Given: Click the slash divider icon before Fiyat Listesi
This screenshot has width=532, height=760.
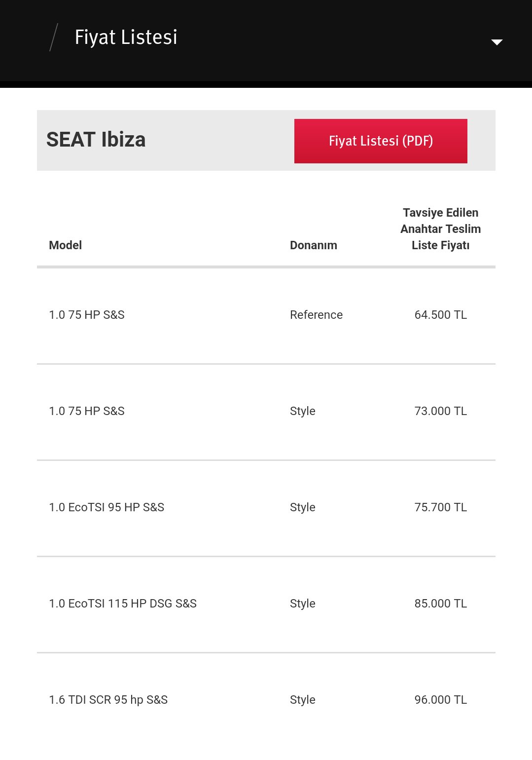Looking at the screenshot, I should 54,38.
